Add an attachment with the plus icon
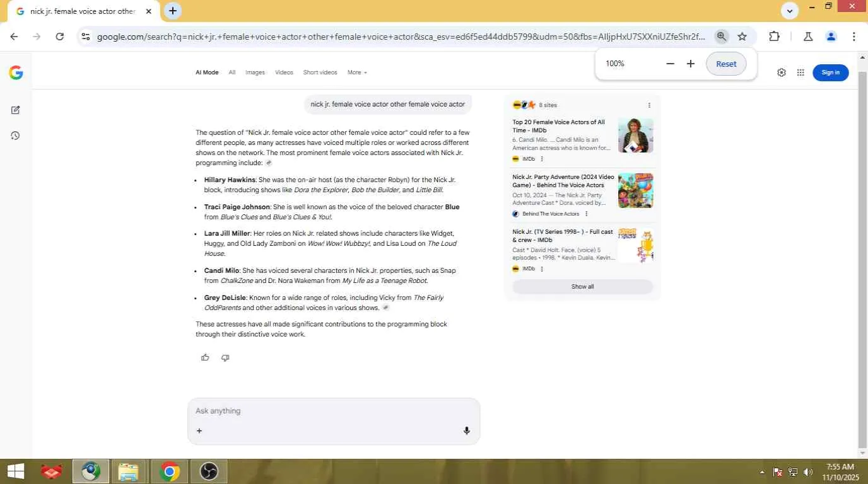868x484 pixels. tap(199, 431)
